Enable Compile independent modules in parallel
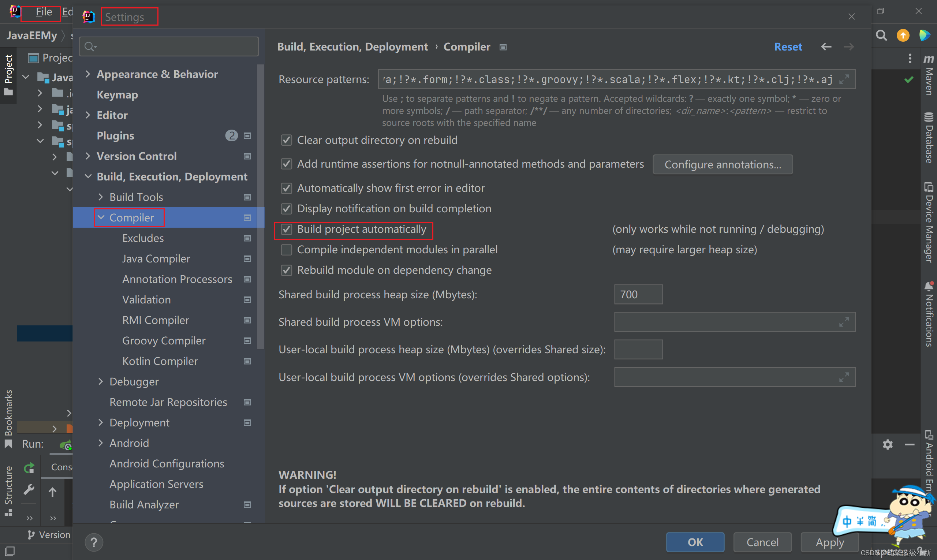Image resolution: width=937 pixels, height=560 pixels. coord(287,249)
